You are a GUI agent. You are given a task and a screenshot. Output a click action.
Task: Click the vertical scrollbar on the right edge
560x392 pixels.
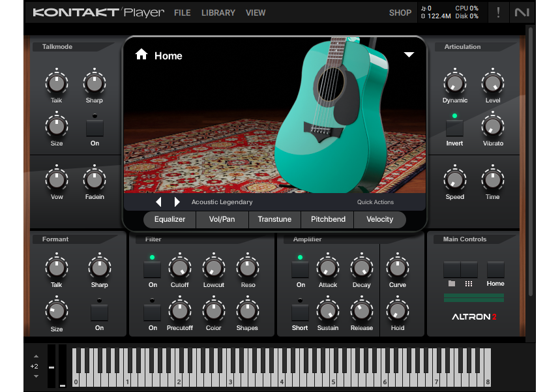[531, 162]
